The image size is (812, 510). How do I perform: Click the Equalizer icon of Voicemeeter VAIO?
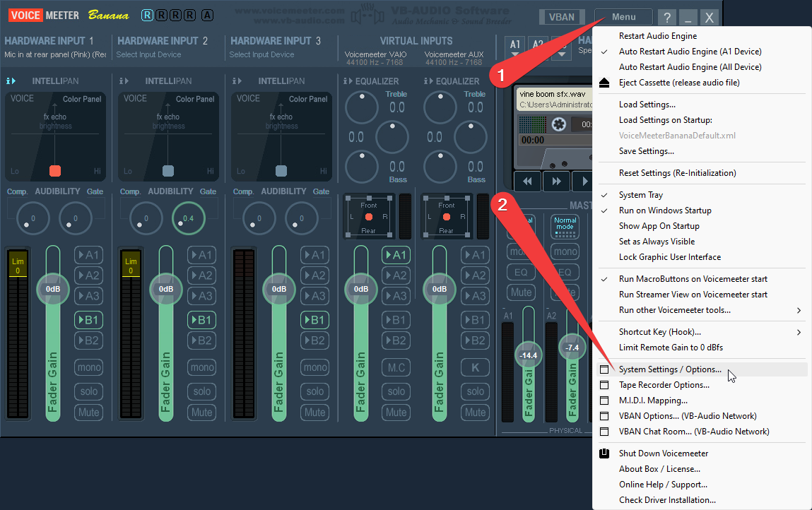(348, 81)
